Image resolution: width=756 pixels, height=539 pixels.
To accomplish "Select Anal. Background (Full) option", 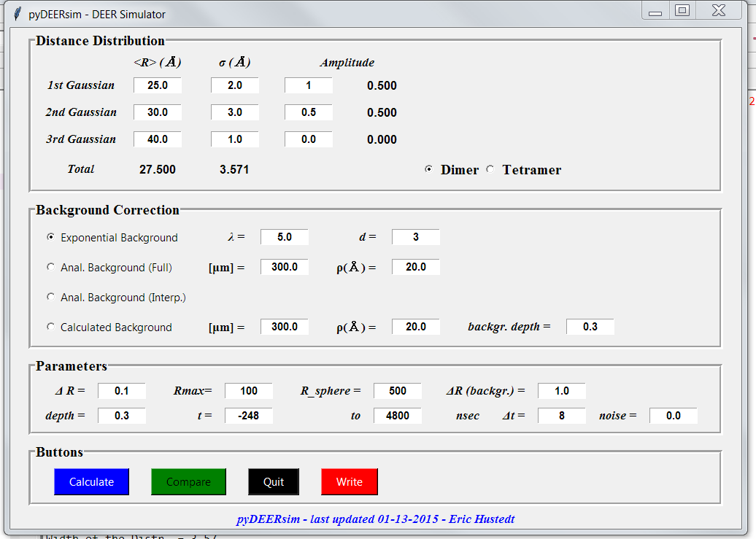I will [x=50, y=267].
